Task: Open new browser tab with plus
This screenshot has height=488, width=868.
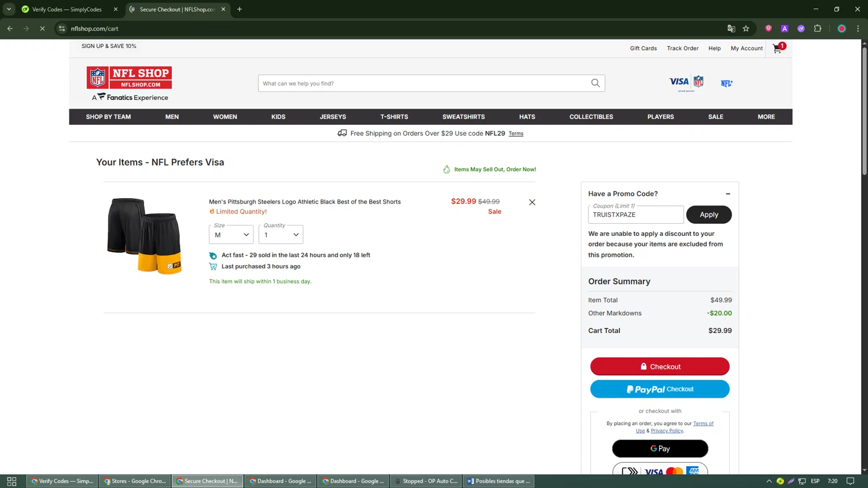Action: tap(240, 9)
